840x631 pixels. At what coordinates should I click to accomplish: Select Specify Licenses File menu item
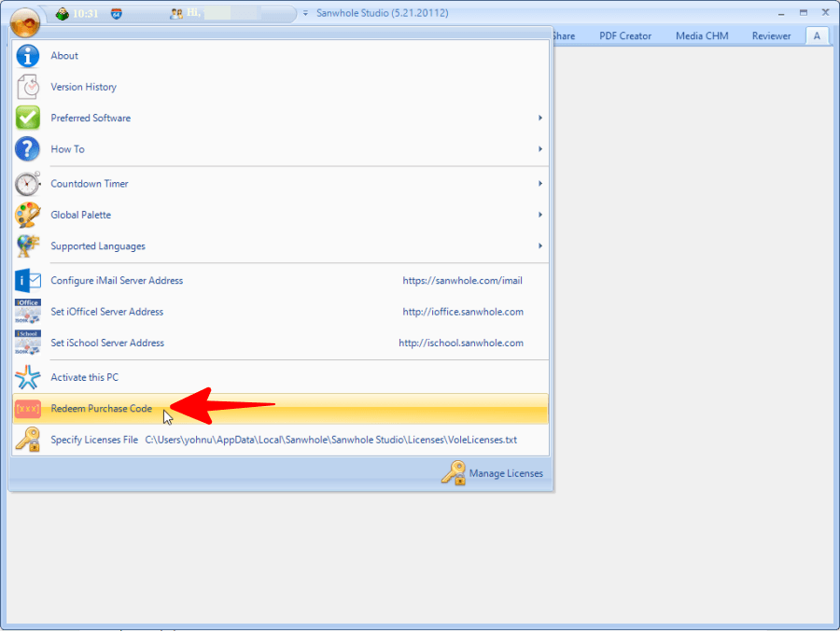[280, 440]
